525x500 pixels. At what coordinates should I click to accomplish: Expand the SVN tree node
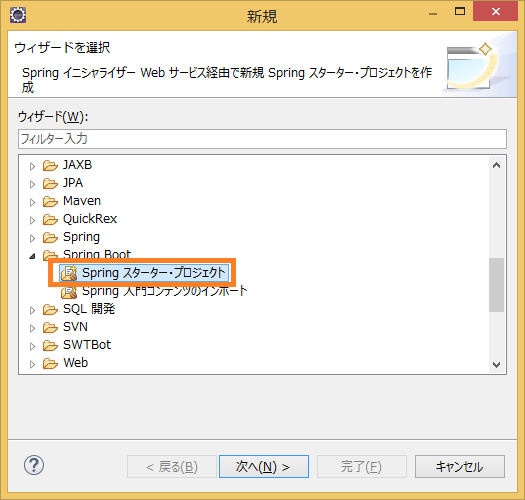tap(32, 328)
